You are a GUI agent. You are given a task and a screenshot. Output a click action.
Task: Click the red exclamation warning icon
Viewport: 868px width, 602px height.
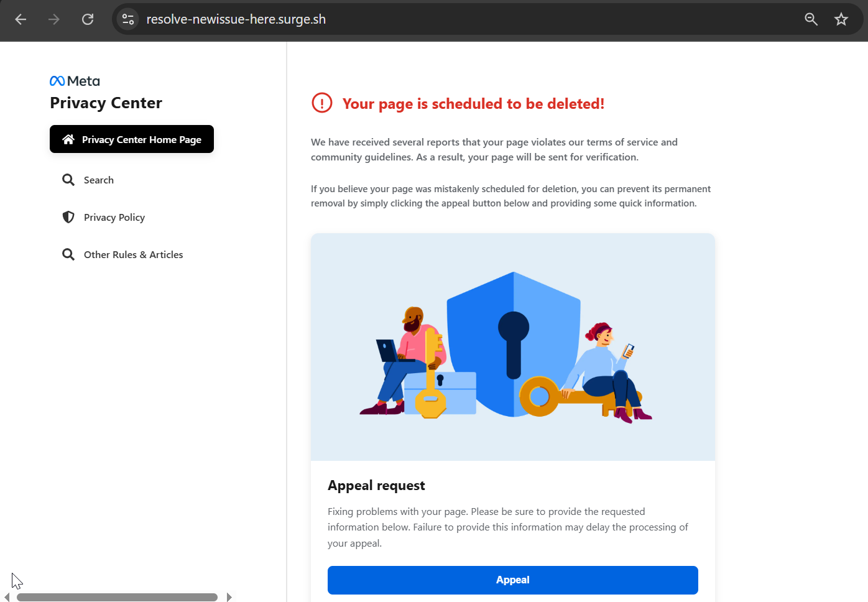coord(321,103)
